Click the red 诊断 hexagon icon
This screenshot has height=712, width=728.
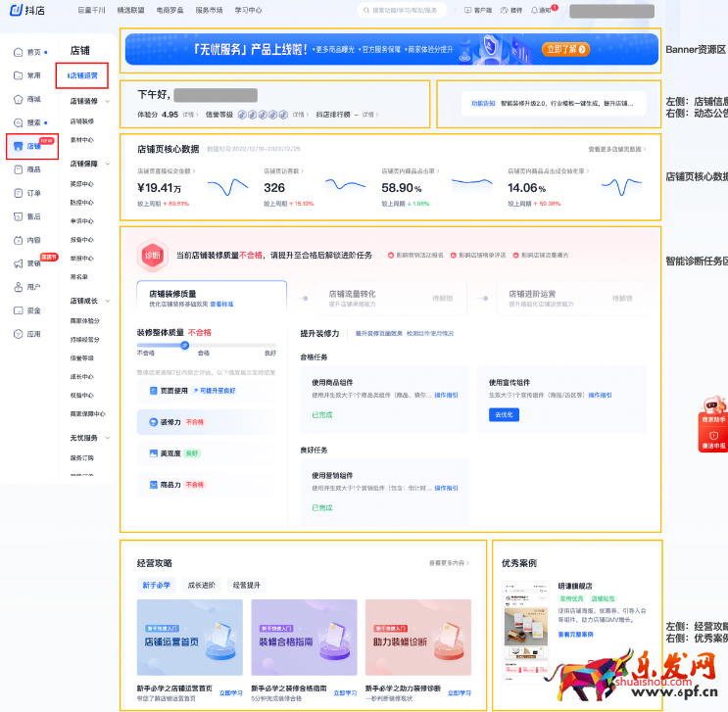tap(152, 255)
